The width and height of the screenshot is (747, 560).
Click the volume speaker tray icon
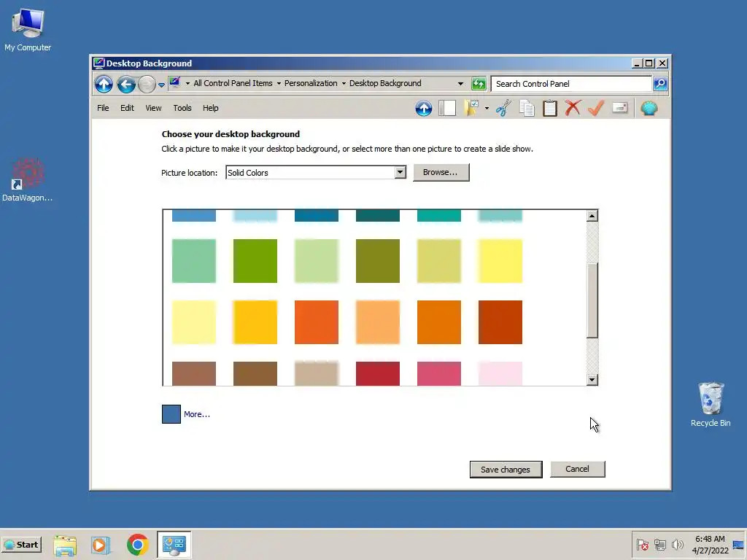point(677,544)
